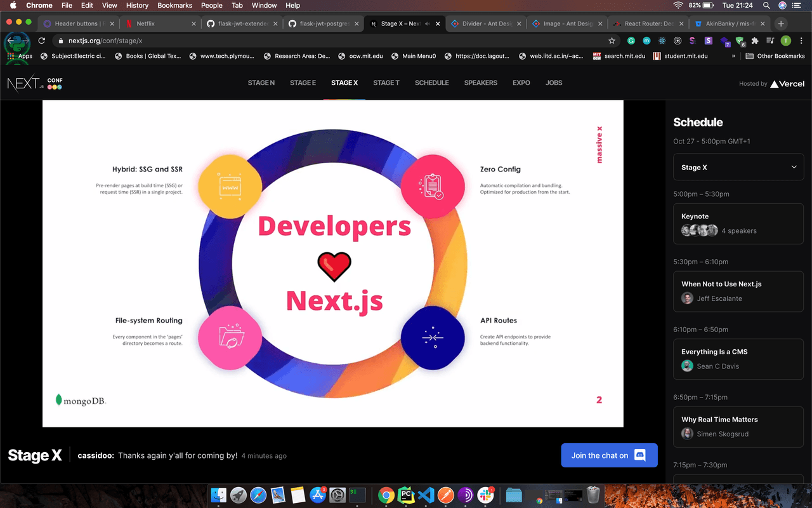The height and width of the screenshot is (508, 812).
Task: Go to the Stage E tab
Action: point(303,83)
